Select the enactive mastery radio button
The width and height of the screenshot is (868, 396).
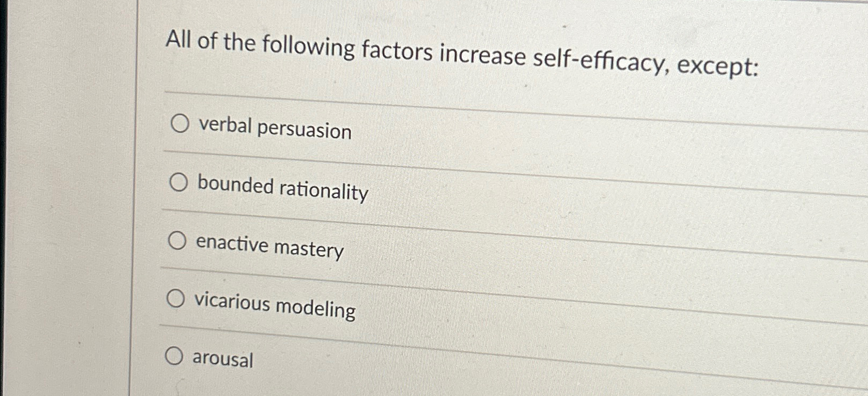178,240
